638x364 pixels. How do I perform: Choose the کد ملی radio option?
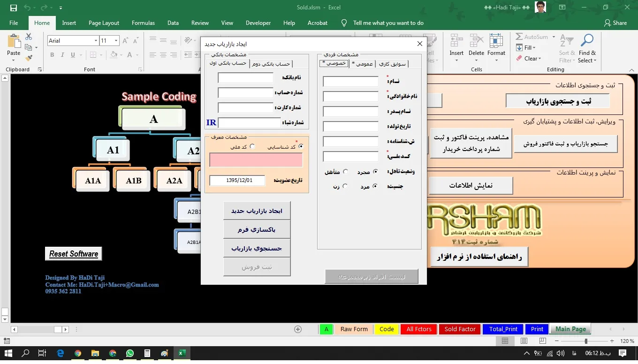point(252,146)
